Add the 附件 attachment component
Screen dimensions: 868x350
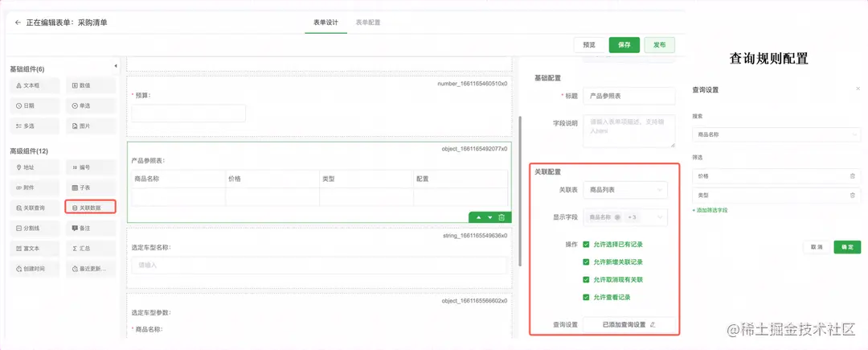[35, 187]
